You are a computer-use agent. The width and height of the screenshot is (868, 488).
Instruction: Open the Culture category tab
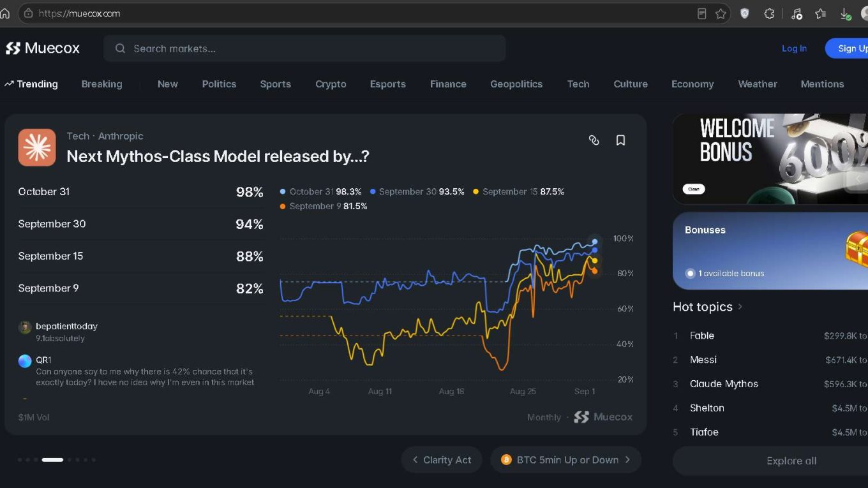tap(631, 84)
